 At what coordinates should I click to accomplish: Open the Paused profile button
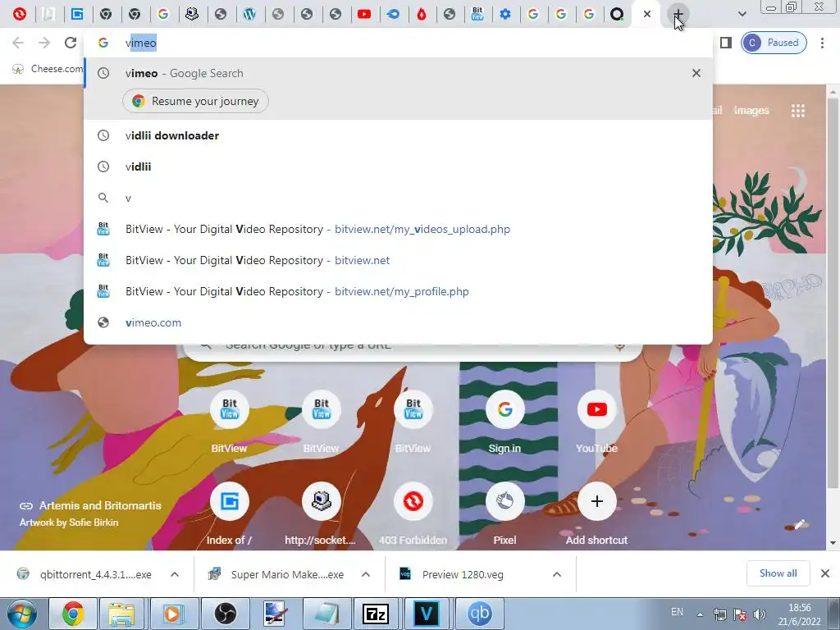774,43
